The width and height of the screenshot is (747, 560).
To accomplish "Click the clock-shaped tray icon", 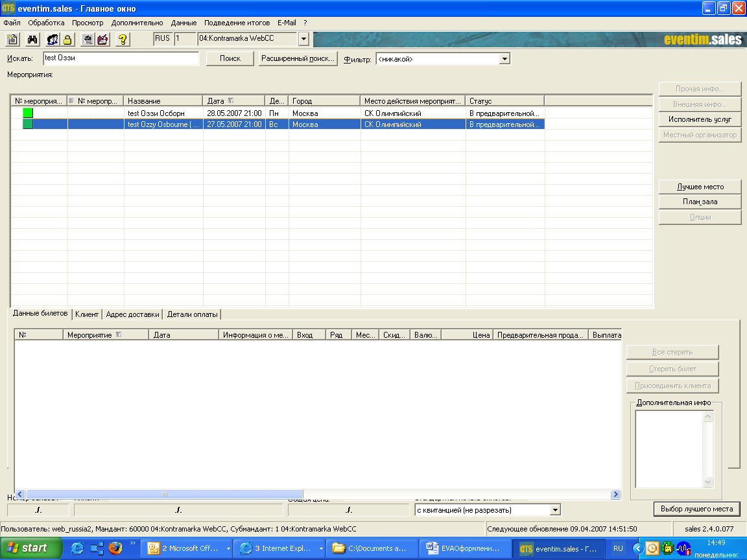I will tap(652, 548).
